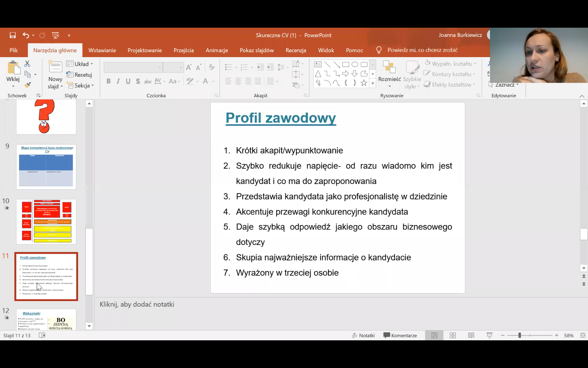588x368 pixels.
Task: Select slide 9 thumbnail Mapa kompetencji
Action: [x=46, y=167]
